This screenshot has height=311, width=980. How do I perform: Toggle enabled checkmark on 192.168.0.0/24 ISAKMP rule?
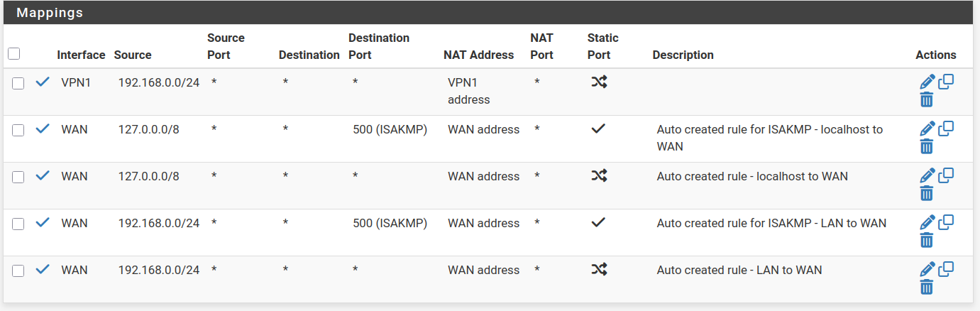pos(43,223)
